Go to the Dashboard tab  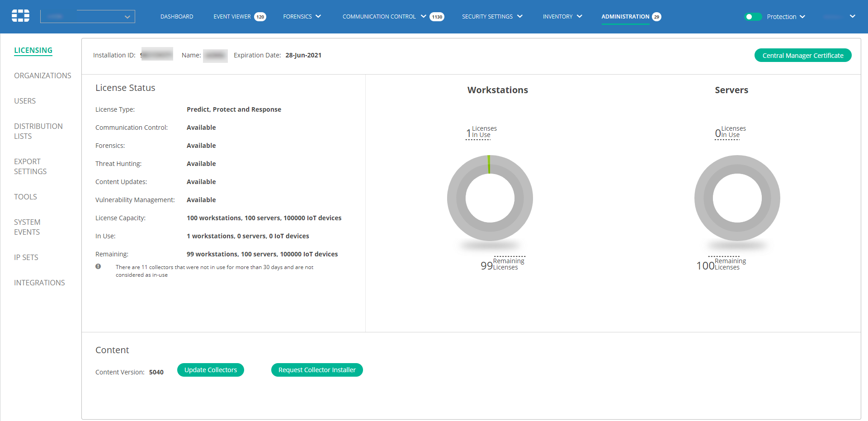177,17
